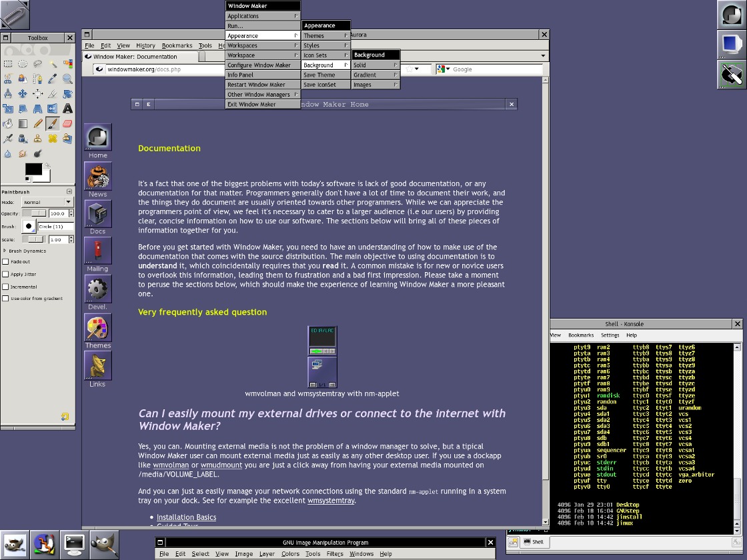
Task: Expand the Workspaces submenu
Action: coord(263,46)
